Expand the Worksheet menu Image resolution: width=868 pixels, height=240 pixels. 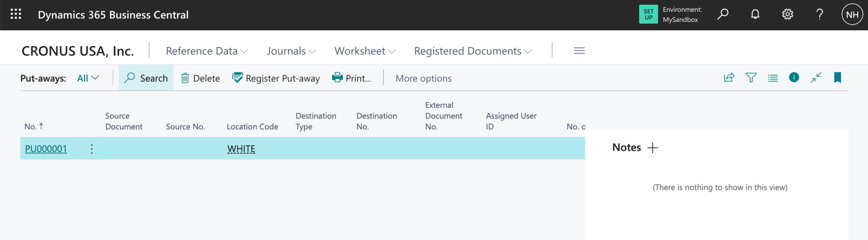[x=365, y=51]
